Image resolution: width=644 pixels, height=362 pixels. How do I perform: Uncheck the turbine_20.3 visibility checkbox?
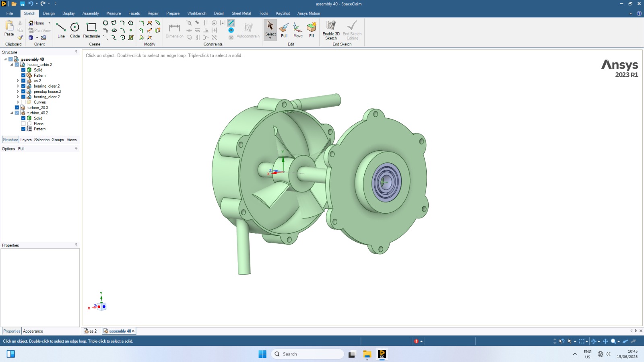(x=17, y=108)
